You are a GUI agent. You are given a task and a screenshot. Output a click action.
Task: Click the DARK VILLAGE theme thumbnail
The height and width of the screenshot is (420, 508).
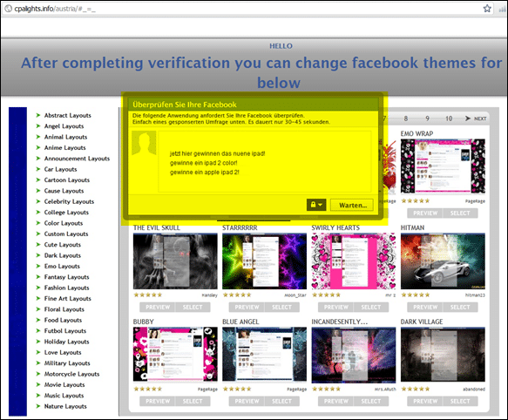coord(443,355)
